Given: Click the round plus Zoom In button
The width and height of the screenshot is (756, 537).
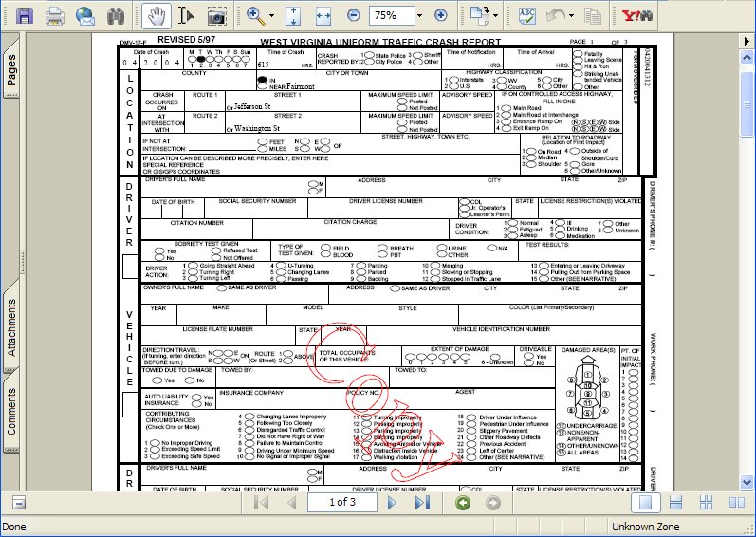Looking at the screenshot, I should 440,15.
